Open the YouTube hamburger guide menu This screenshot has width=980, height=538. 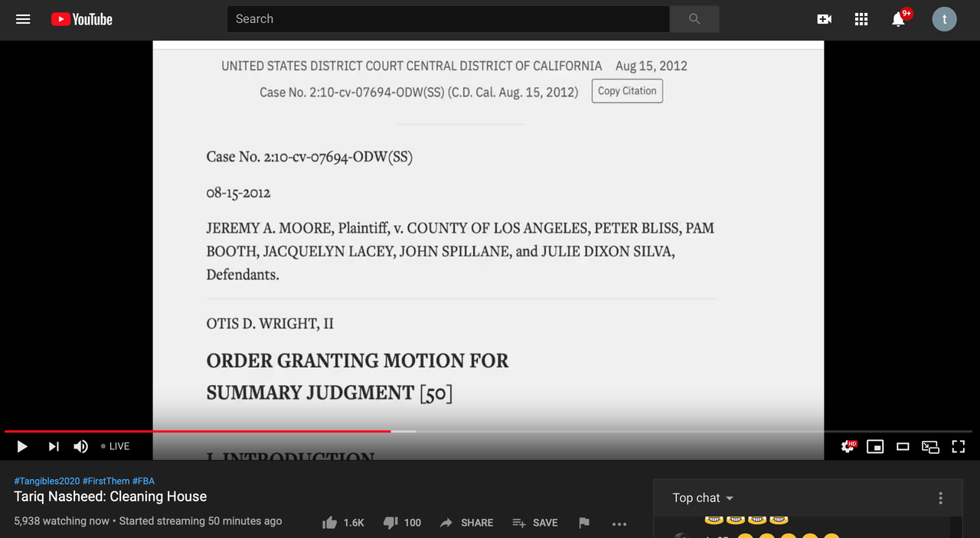click(23, 19)
